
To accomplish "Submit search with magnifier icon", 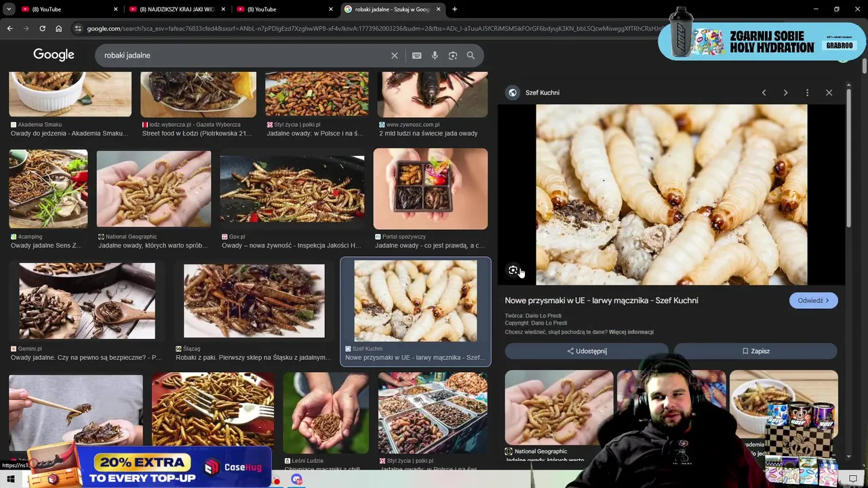I will 471,56.
